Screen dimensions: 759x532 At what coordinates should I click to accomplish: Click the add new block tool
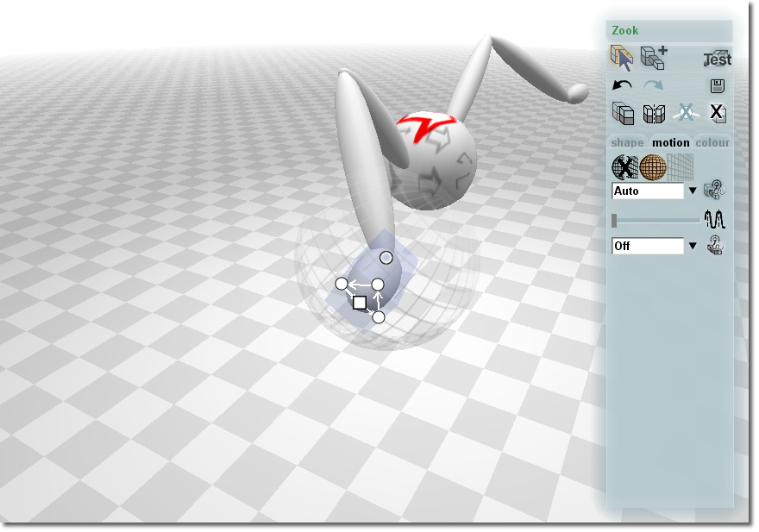tap(654, 58)
